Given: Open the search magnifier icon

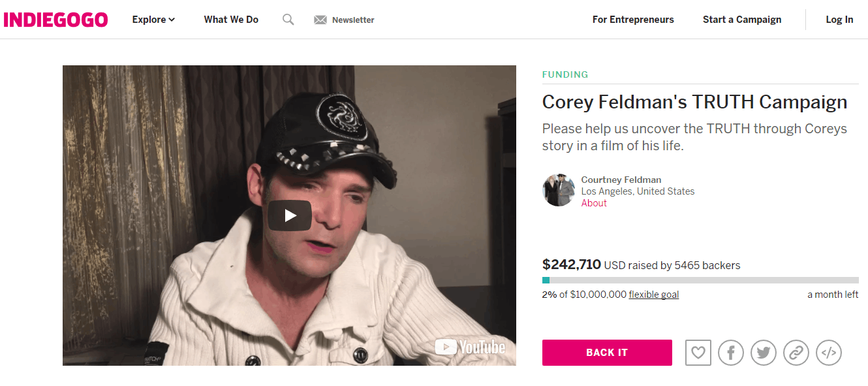Looking at the screenshot, I should pos(288,20).
